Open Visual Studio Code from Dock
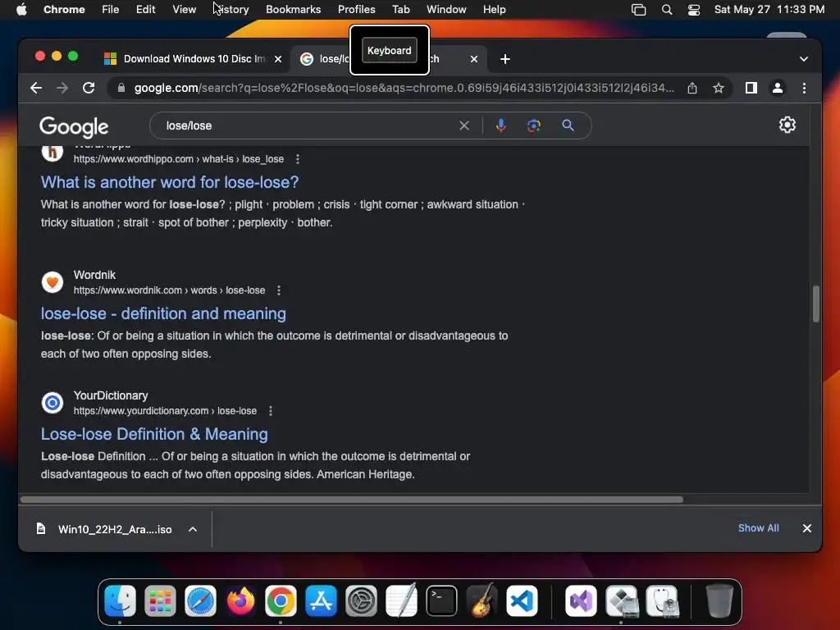The image size is (840, 630). point(522,600)
